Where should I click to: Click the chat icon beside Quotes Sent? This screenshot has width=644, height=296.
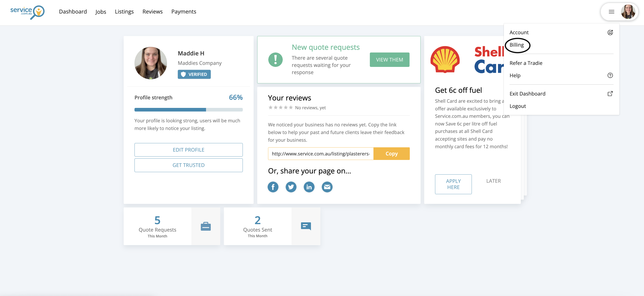coord(306,226)
